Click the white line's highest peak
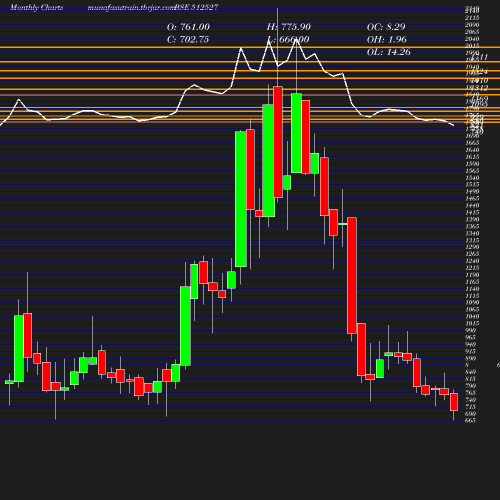500x500 pixels. pyautogui.click(x=296, y=39)
